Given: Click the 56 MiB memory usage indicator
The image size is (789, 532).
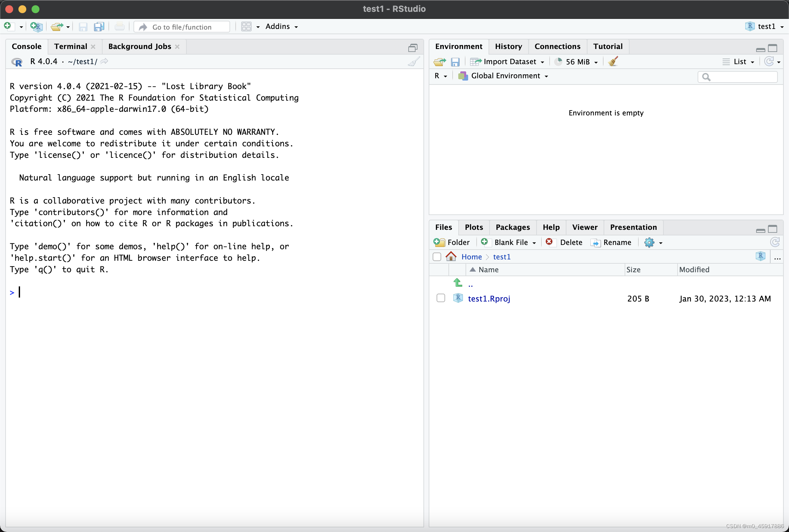Looking at the screenshot, I should pos(576,61).
